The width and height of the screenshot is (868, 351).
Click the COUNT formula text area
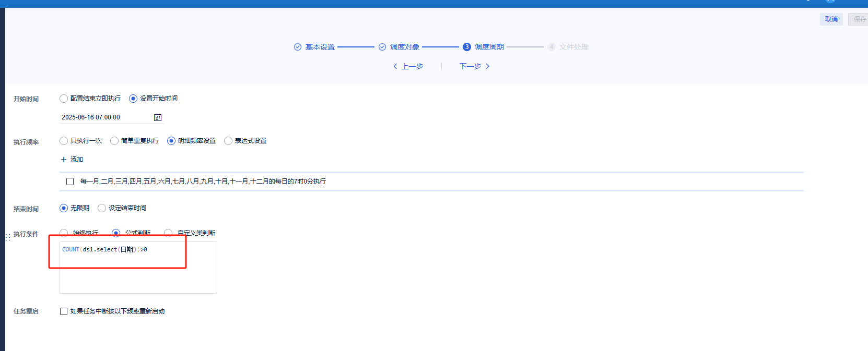pos(138,268)
